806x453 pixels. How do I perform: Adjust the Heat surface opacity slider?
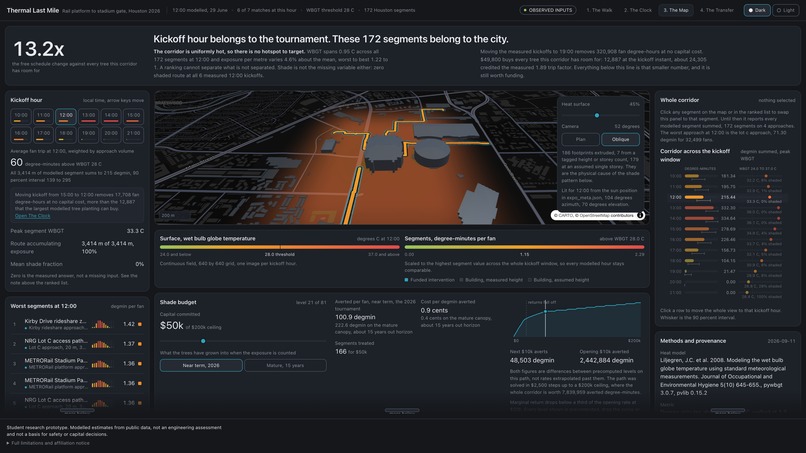point(600,115)
